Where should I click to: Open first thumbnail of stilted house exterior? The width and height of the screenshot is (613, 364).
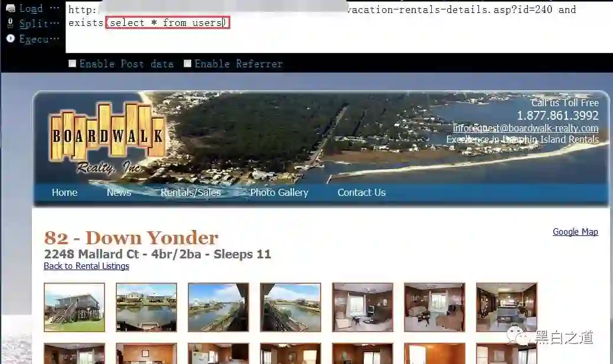coord(74,307)
